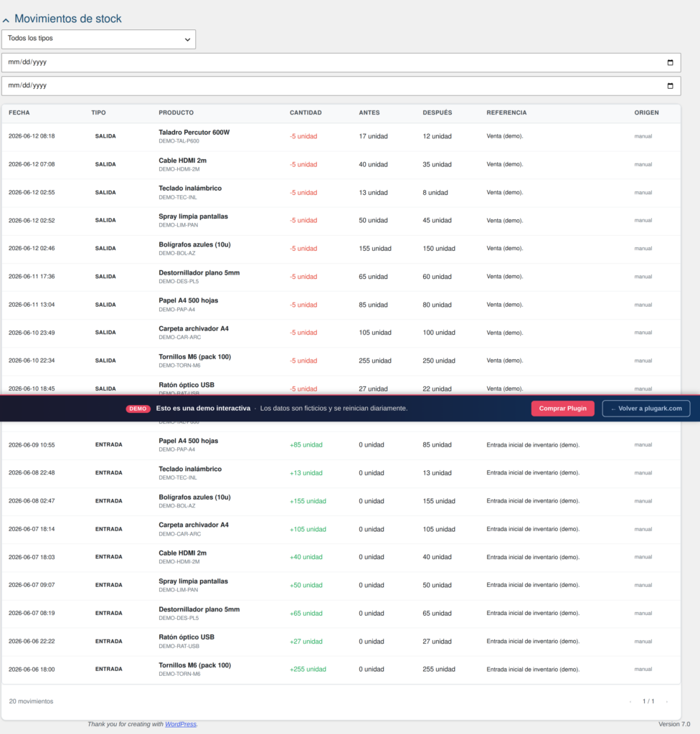Click the DEMO badge in banner
The width and height of the screenshot is (700, 734).
(138, 409)
